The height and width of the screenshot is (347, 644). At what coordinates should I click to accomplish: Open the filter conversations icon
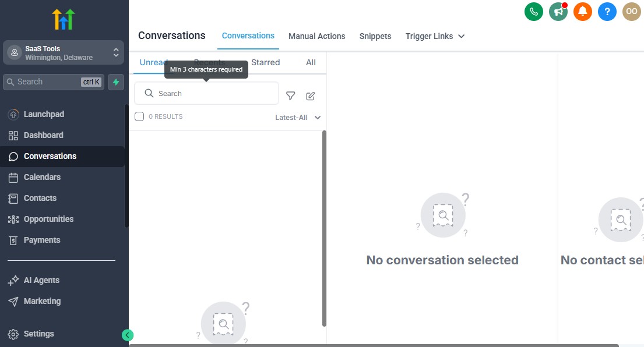coord(290,95)
